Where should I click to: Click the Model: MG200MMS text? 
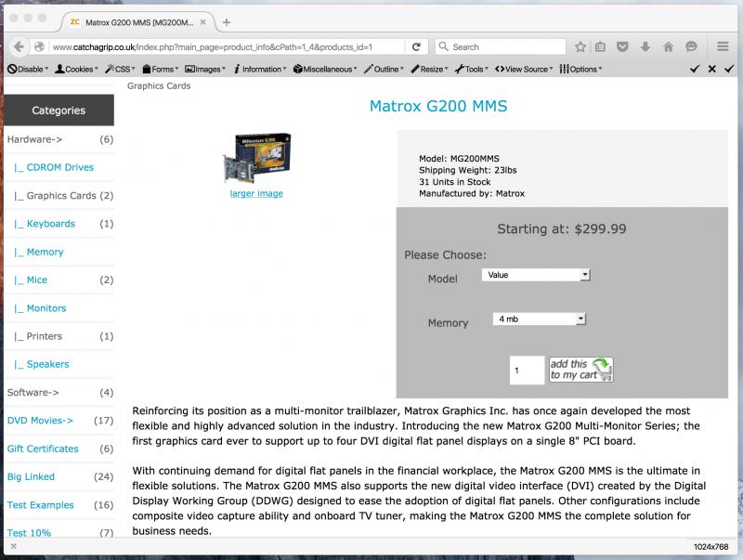pos(459,159)
